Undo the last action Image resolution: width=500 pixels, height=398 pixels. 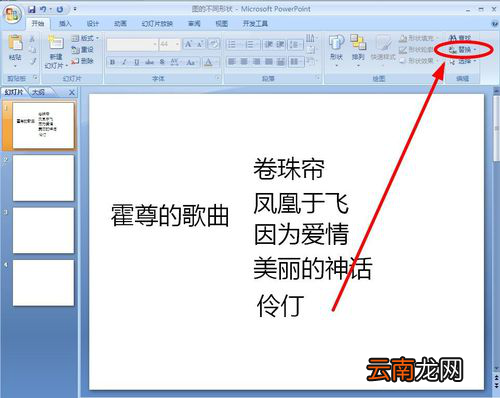point(43,9)
